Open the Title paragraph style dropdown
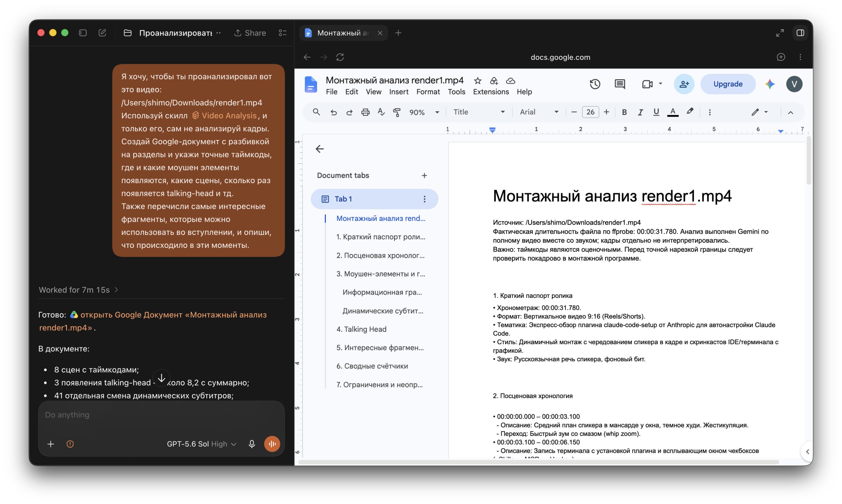 479,112
